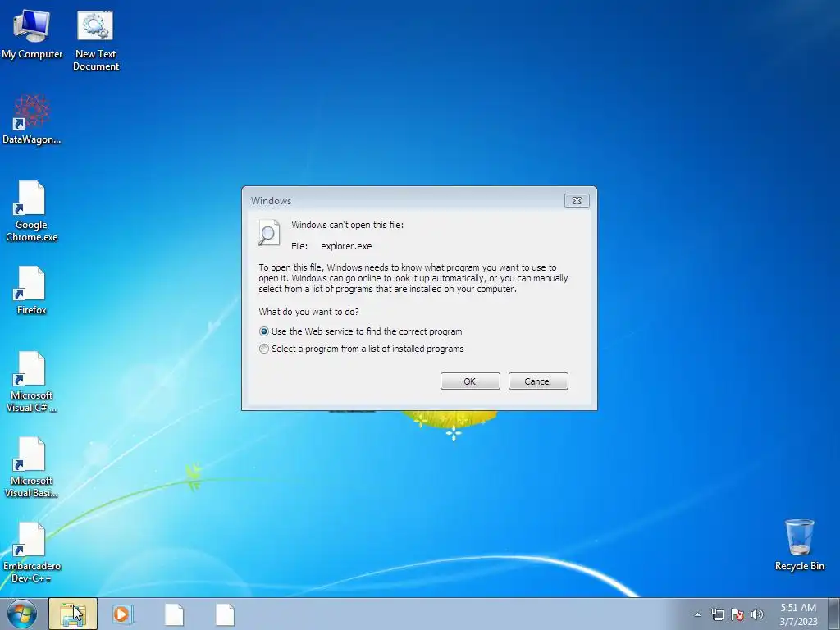Open the clock showing 5:51 AM
This screenshot has width=840, height=630.
point(798,614)
